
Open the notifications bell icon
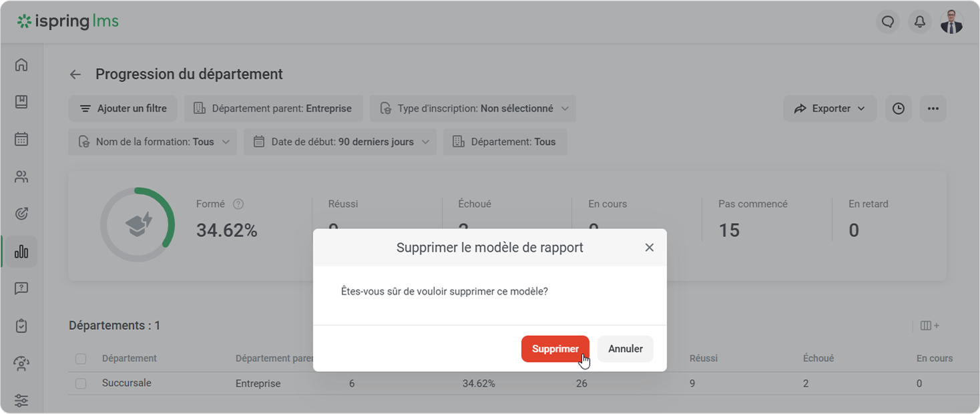pyautogui.click(x=919, y=22)
